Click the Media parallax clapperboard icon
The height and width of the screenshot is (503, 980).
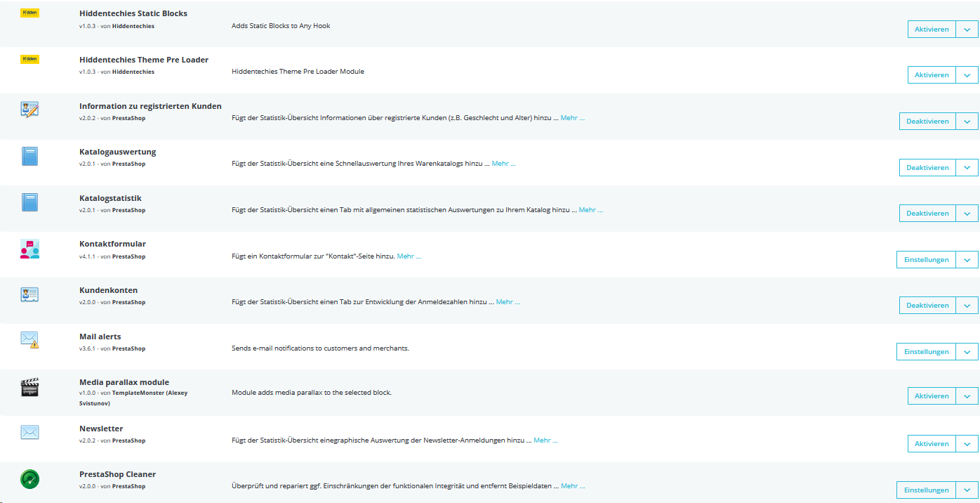click(29, 387)
